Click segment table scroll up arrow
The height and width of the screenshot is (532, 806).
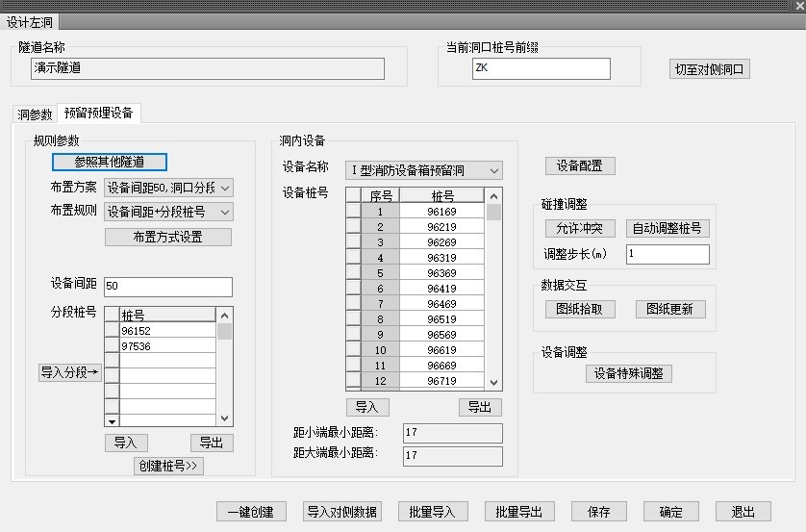coord(225,316)
